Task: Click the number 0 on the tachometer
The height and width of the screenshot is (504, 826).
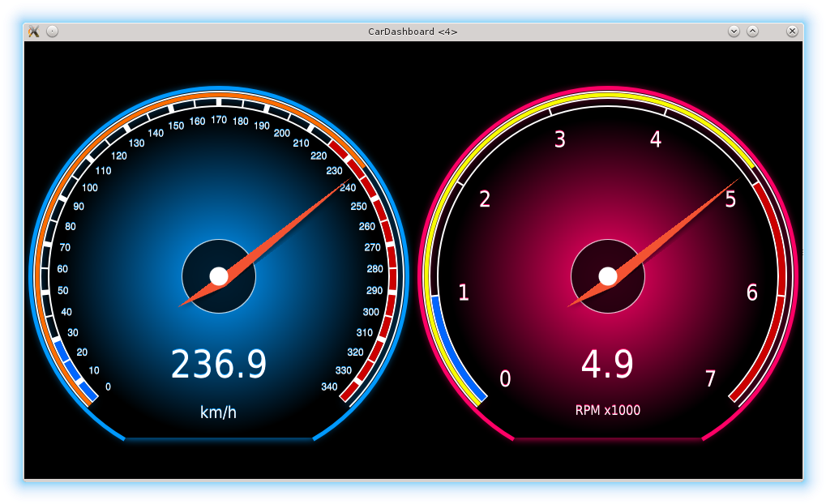Action: (505, 379)
